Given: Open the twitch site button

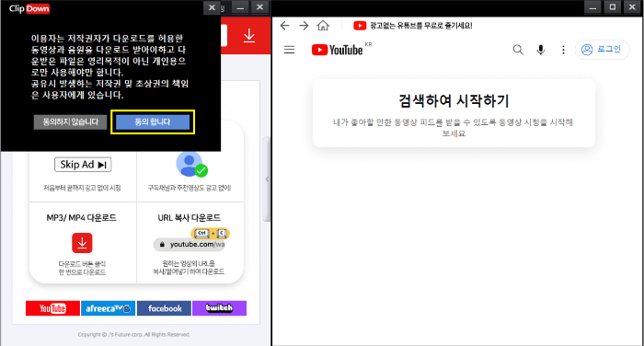Looking at the screenshot, I should point(219,308).
